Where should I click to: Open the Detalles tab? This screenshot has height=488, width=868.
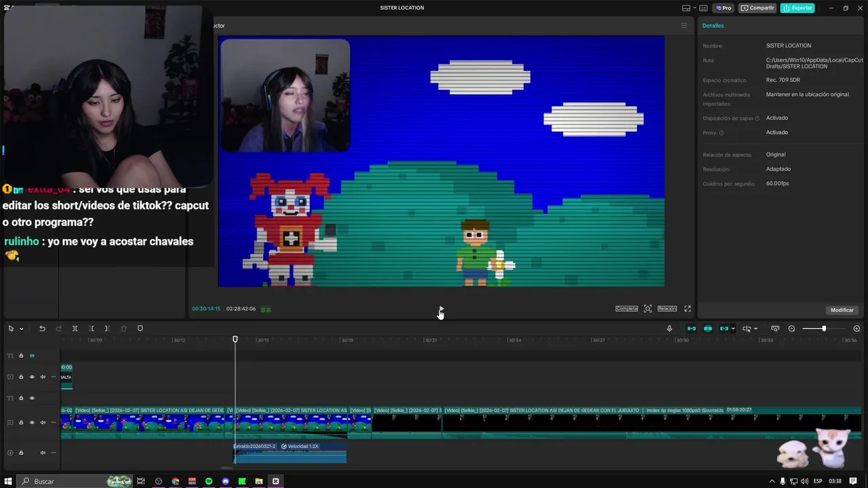coord(713,26)
